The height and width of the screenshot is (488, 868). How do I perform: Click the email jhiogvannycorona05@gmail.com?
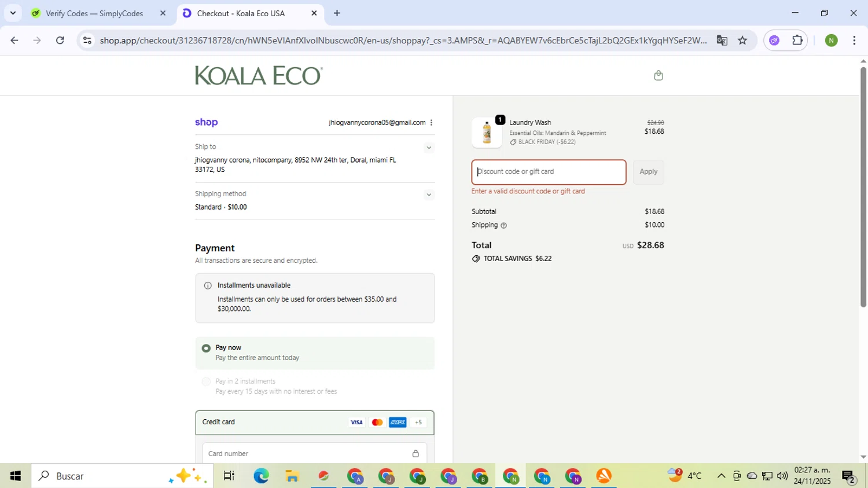[x=377, y=122]
